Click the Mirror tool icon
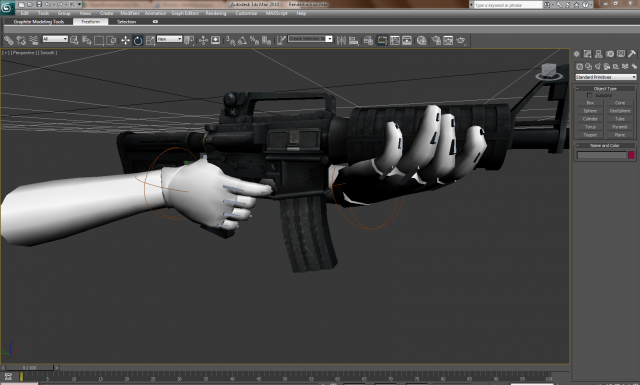Viewport: 640px width, 385px height. pyautogui.click(x=341, y=40)
